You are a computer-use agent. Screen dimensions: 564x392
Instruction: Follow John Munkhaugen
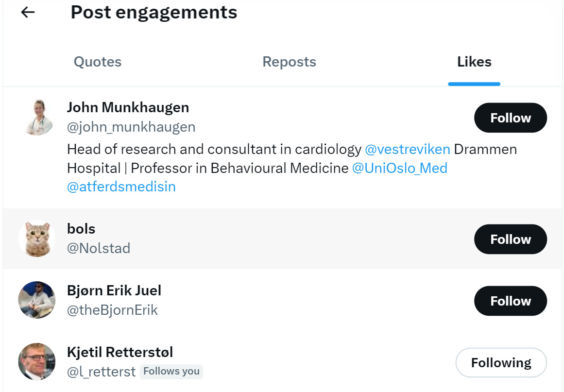510,118
